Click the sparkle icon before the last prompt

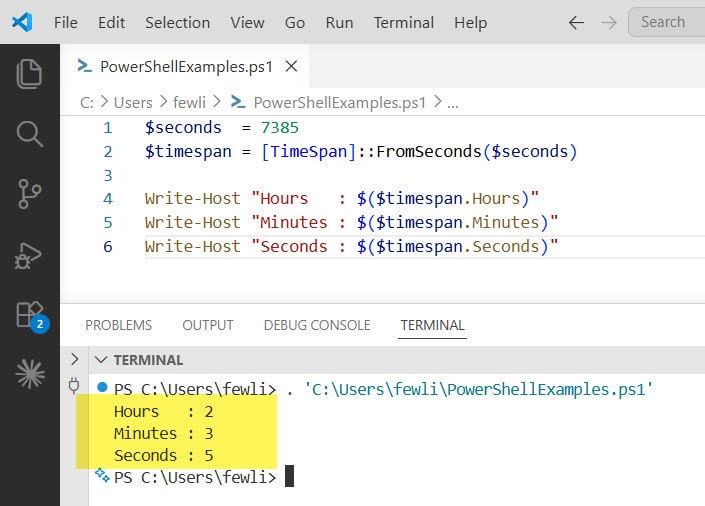102,475
